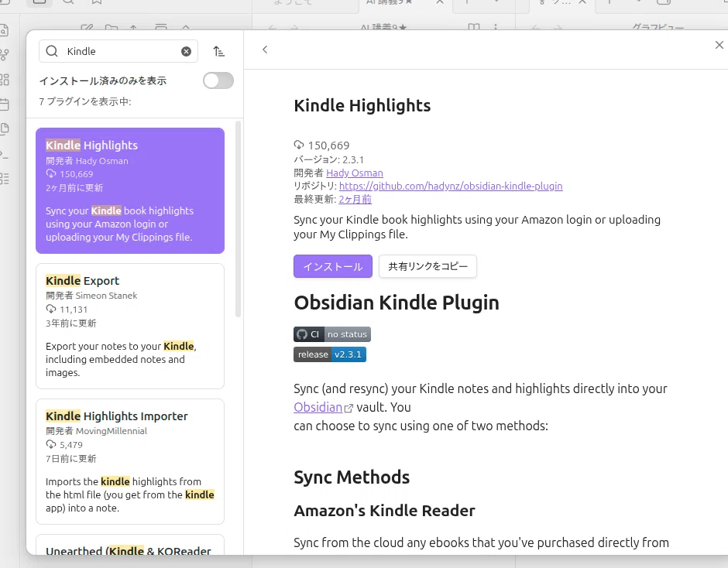This screenshot has width=728, height=568.
Task: Click the download icon in the plugin details
Action: 299,145
